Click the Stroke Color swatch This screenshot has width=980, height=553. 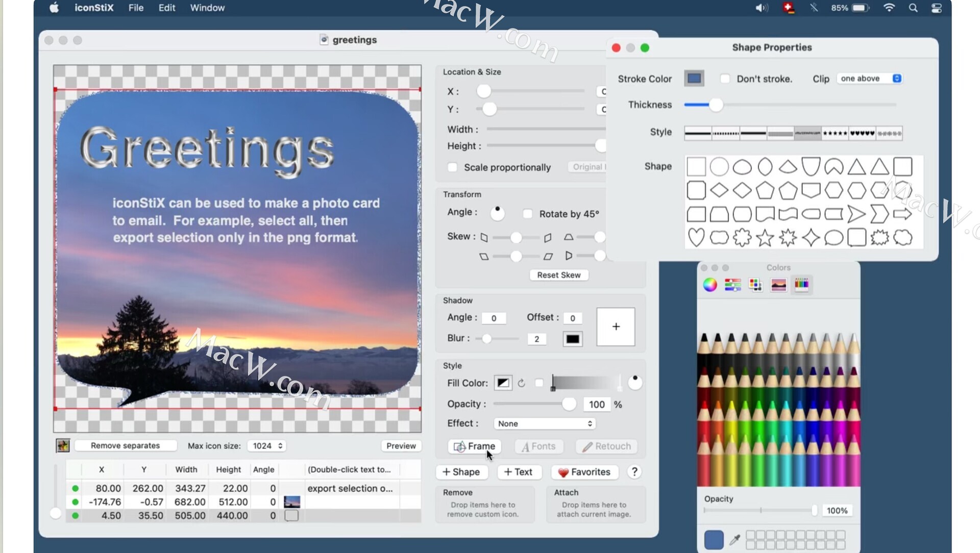point(694,79)
